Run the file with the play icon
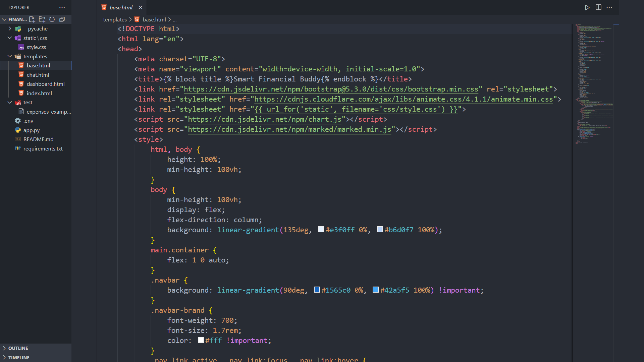This screenshot has width=644, height=362. [587, 7]
